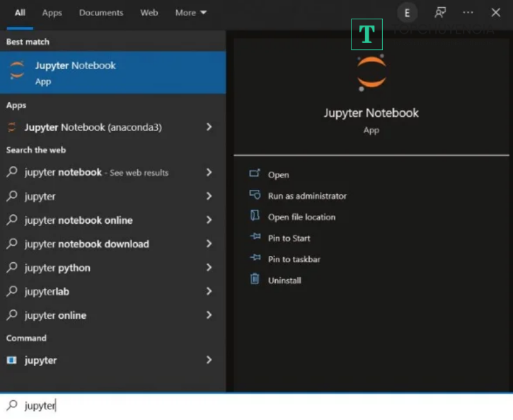This screenshot has height=420, width=513.
Task: Click the search box containing jupyter
Action: tap(256, 405)
